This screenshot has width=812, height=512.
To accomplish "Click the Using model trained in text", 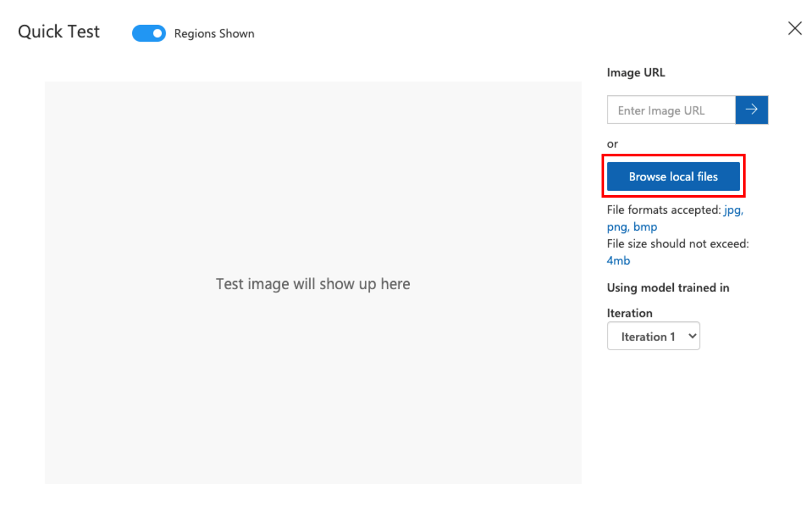I will [x=668, y=288].
